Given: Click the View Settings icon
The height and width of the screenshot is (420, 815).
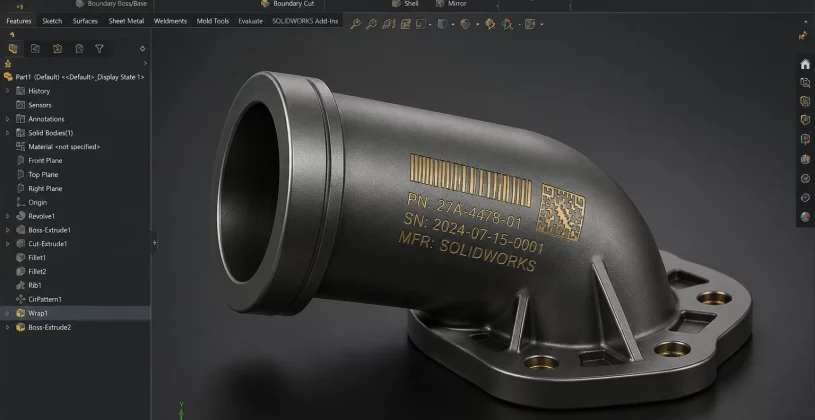Looking at the screenshot, I should pyautogui.click(x=530, y=24).
